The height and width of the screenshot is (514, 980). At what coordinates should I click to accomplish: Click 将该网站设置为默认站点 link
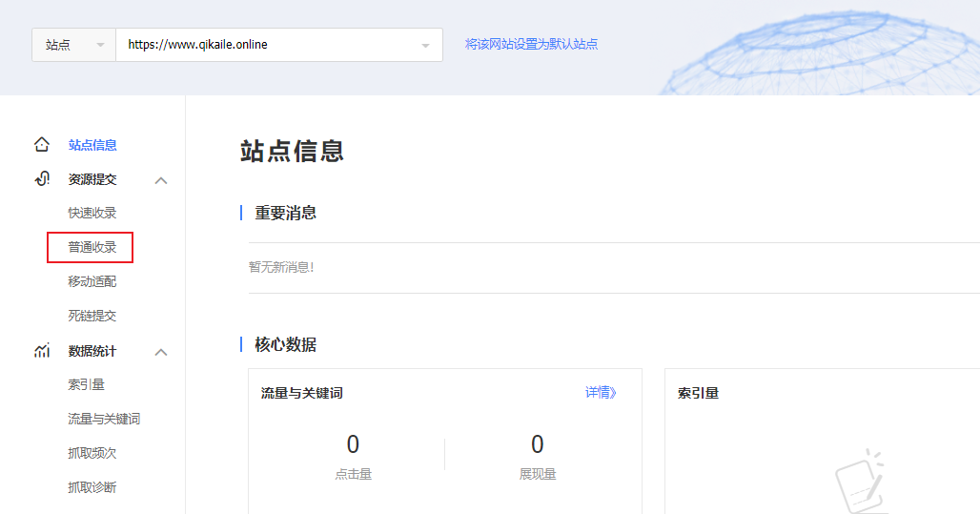coord(531,44)
